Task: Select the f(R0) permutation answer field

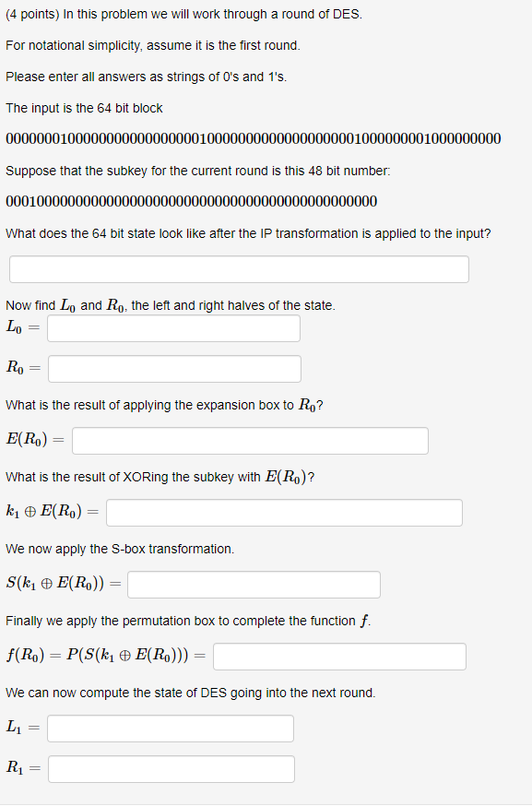Action: (x=339, y=657)
